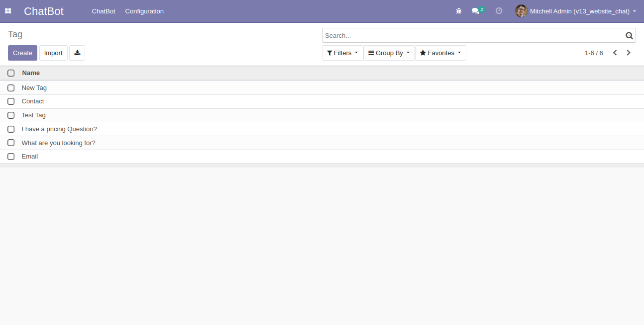
Task: Open the activities clock icon
Action: pos(499,11)
